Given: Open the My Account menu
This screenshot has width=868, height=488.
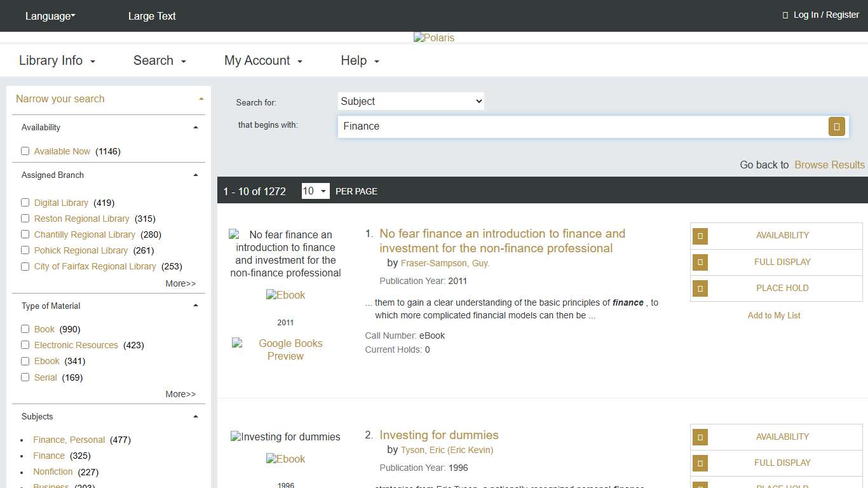Looking at the screenshot, I should (x=263, y=60).
